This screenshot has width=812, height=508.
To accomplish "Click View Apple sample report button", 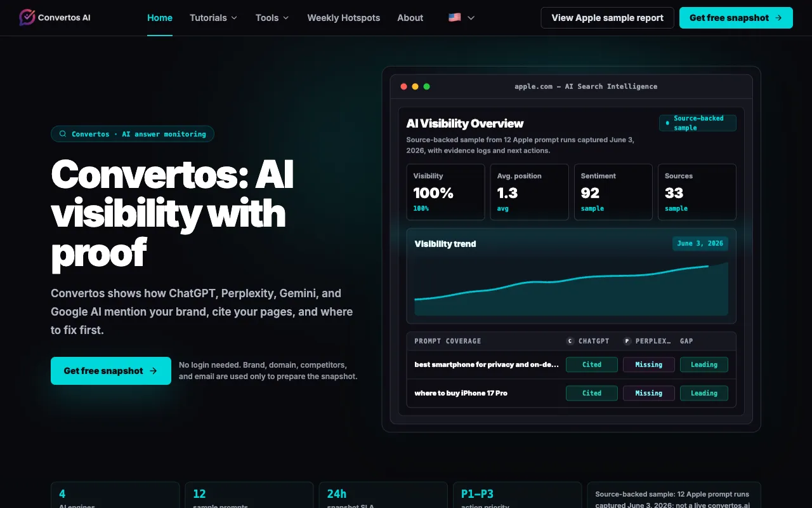I will point(608,18).
